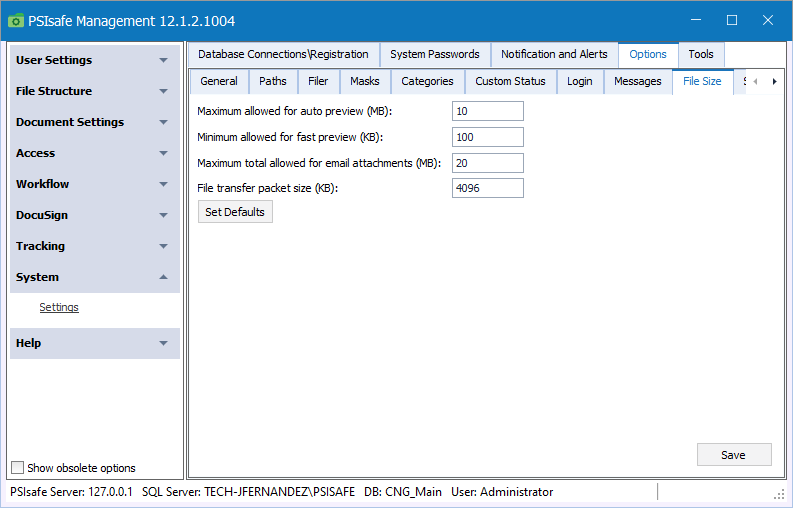793x508 pixels.
Task: Open the Masks sub-tab
Action: click(x=365, y=81)
